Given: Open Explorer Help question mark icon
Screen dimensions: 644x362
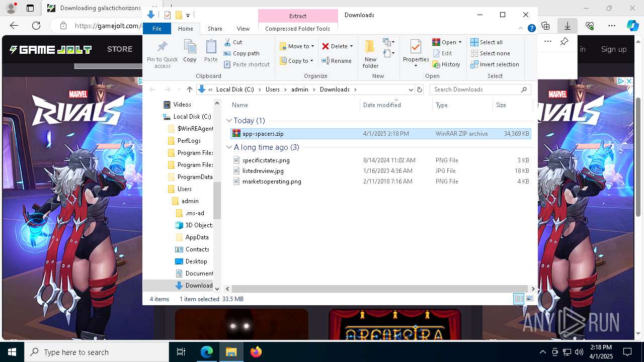Looking at the screenshot, I should [531, 29].
